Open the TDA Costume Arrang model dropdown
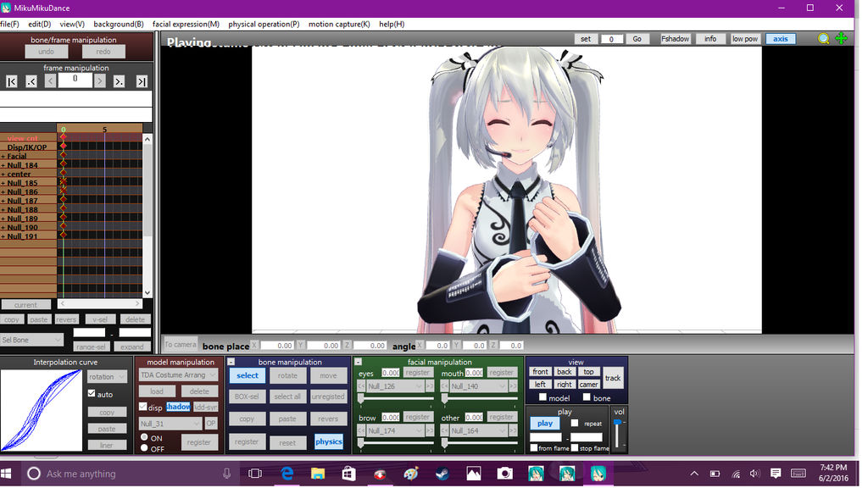Viewport: 868px width, 488px height. coord(178,375)
